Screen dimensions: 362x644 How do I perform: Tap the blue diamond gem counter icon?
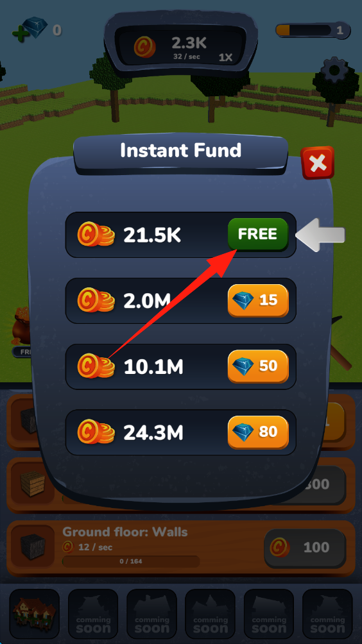tap(35, 28)
